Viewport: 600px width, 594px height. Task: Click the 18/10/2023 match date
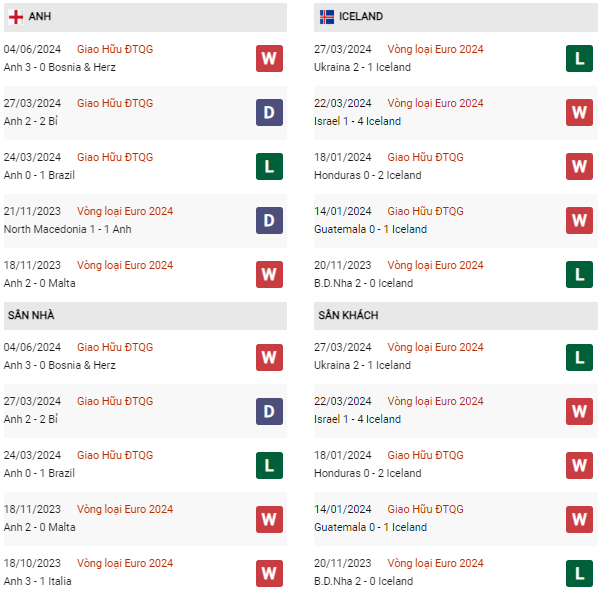pos(32,563)
